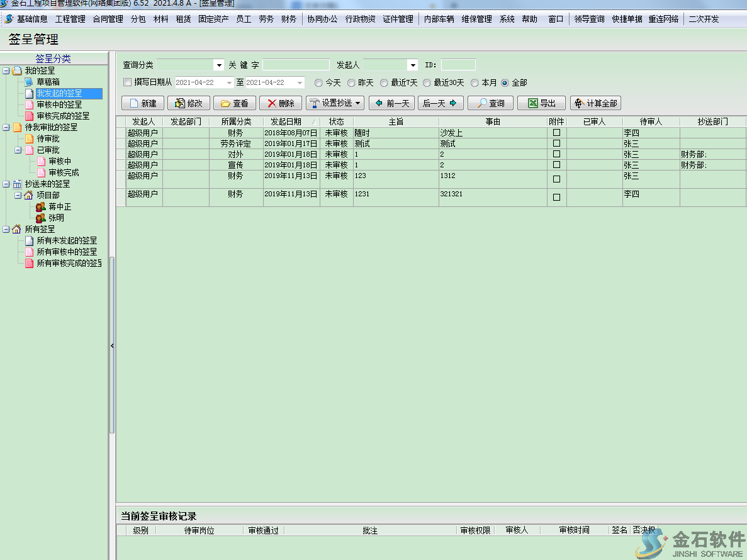
Task: Click the 新建 (New) document icon button
Action: [x=142, y=103]
